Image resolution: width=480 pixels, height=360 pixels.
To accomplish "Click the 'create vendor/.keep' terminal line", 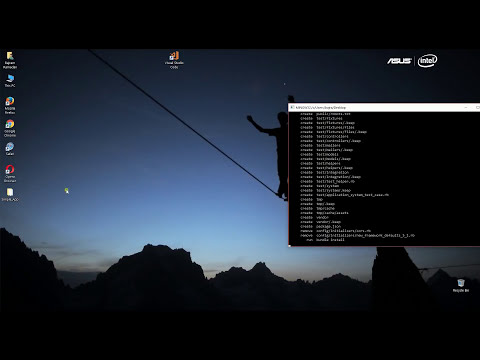I will tap(320, 222).
